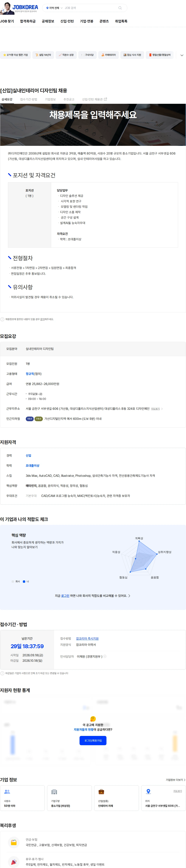186x868 pixels.
Task: Open the 합격축하금 menu
Action: [x=28, y=21]
